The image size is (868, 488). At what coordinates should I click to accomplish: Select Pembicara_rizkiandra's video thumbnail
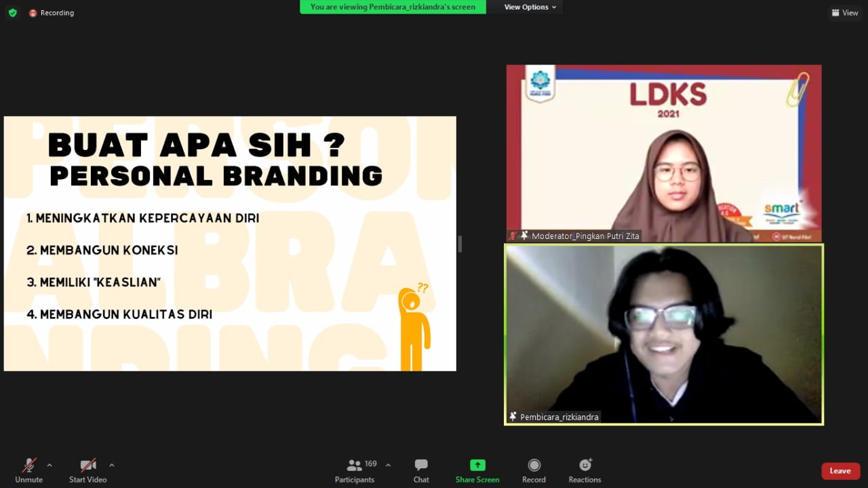(664, 333)
